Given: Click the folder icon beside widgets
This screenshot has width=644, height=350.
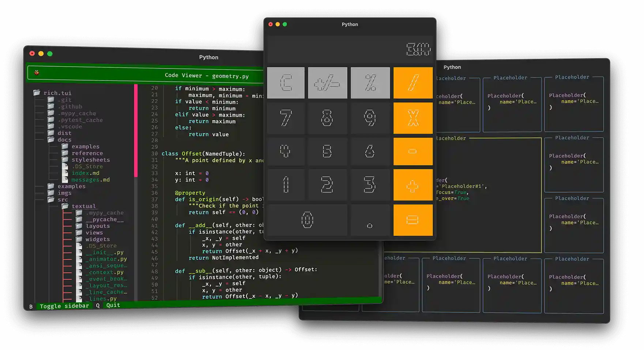Looking at the screenshot, I should tap(79, 239).
